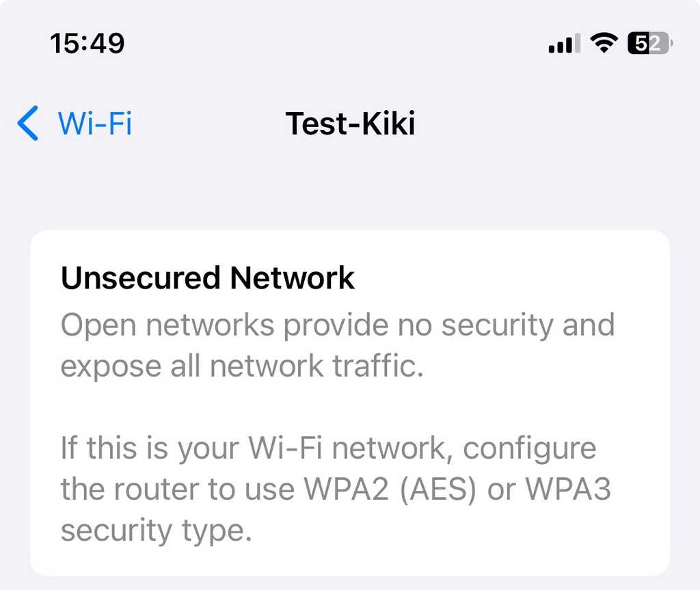Tap the open networks security sentence

pyautogui.click(x=338, y=325)
